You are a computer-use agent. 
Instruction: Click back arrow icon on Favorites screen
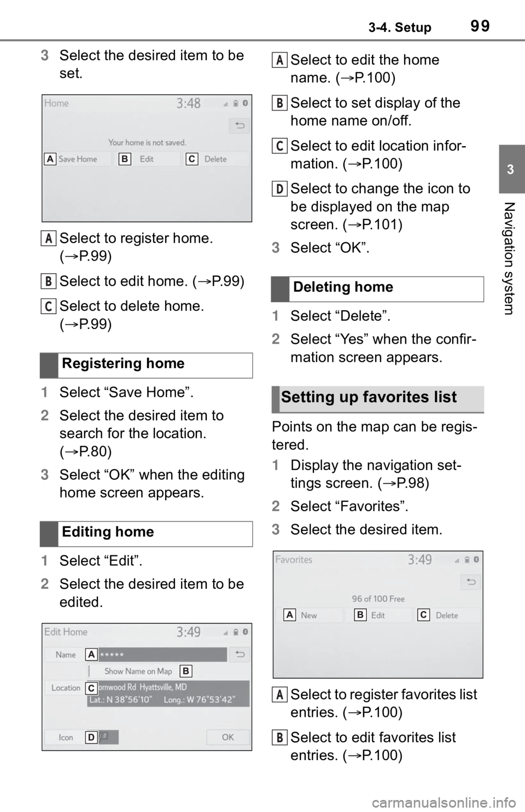tap(471, 582)
